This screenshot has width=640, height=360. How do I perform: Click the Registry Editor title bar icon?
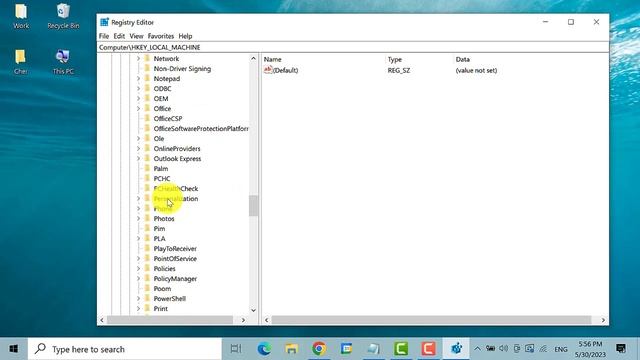click(x=104, y=22)
